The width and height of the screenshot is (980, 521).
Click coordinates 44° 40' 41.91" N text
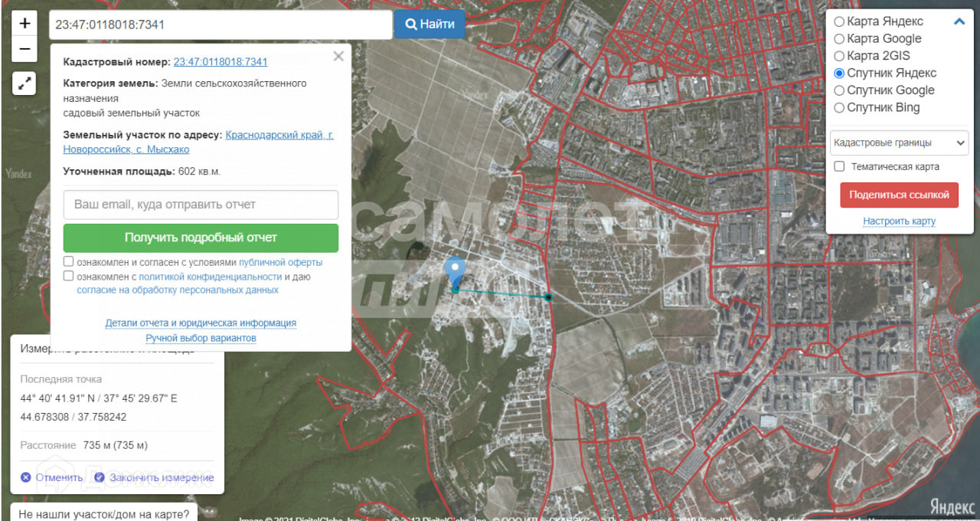point(58,398)
